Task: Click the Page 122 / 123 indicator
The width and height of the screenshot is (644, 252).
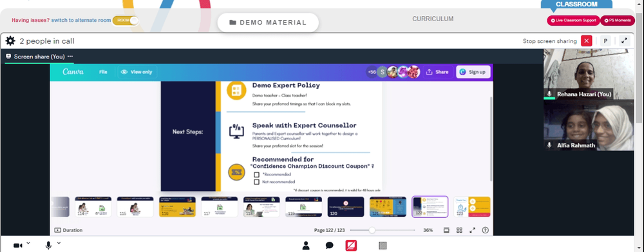Action: point(330,230)
